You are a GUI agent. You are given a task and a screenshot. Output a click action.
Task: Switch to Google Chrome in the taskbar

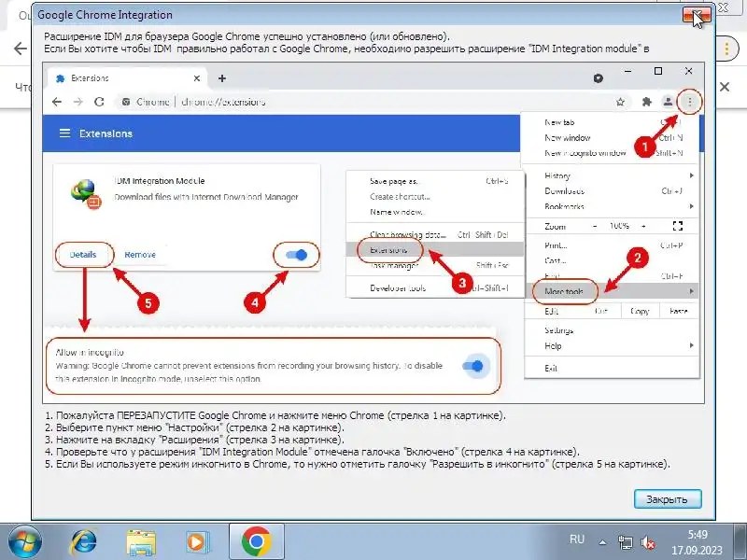point(256,542)
